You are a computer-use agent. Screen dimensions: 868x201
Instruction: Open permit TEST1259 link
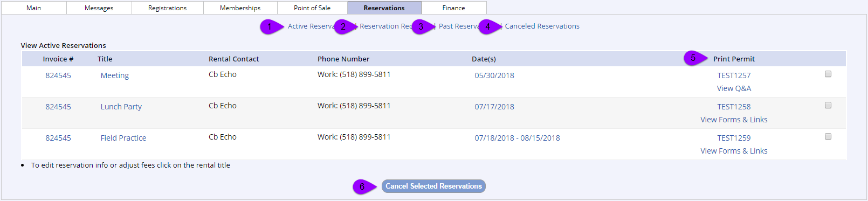[734, 138]
